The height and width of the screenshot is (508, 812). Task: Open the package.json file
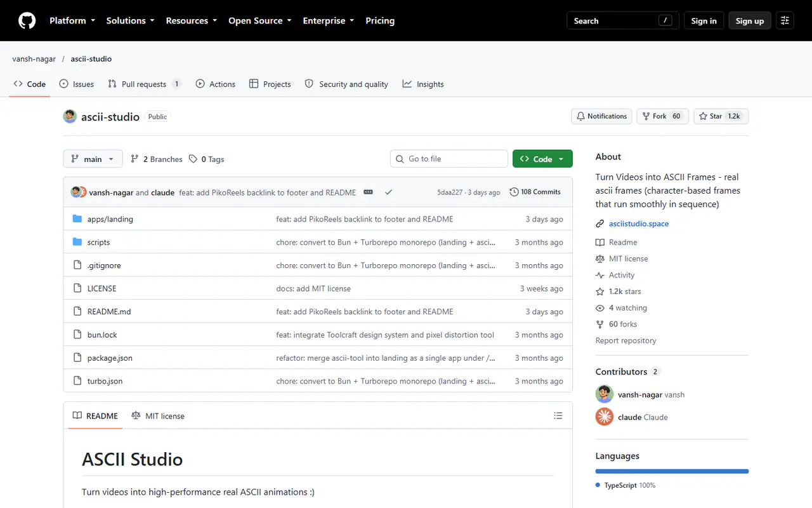click(x=110, y=358)
